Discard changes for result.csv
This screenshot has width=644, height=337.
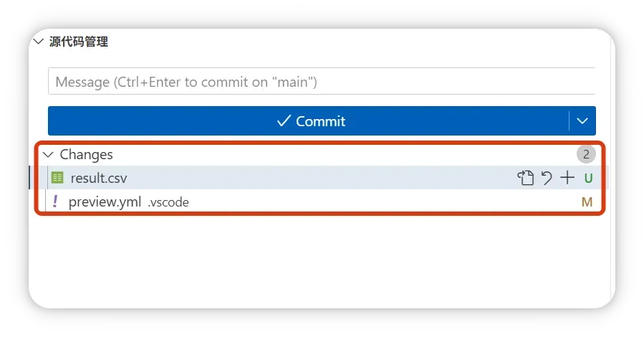coord(547,179)
